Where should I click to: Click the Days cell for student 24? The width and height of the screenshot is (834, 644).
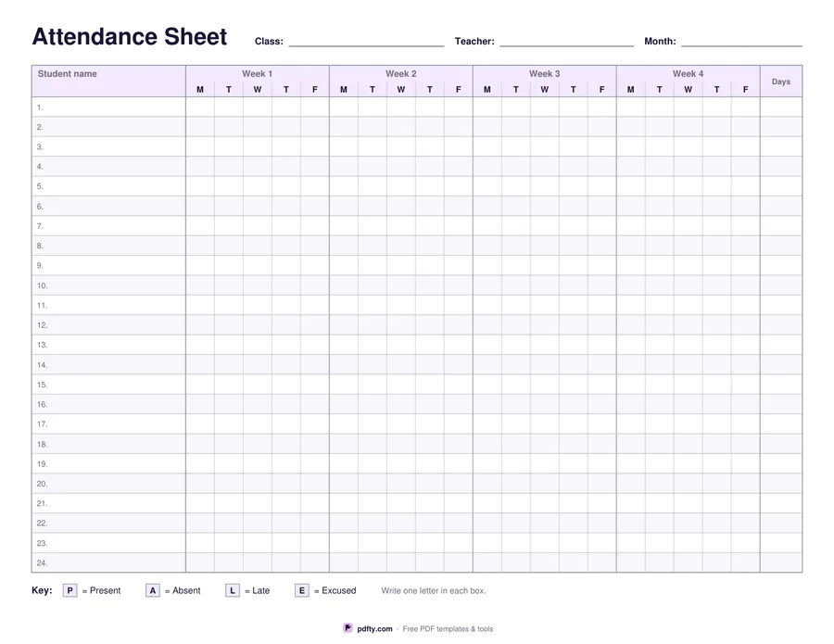[x=781, y=562]
